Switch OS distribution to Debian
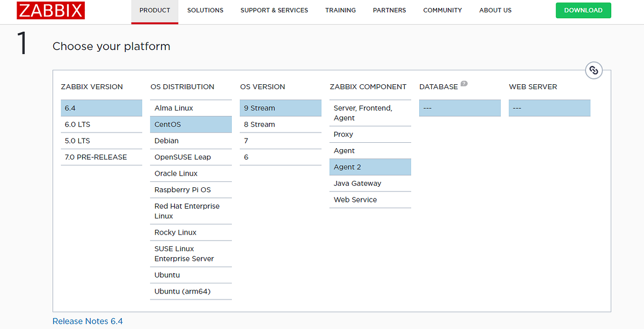644x329 pixels. (166, 141)
